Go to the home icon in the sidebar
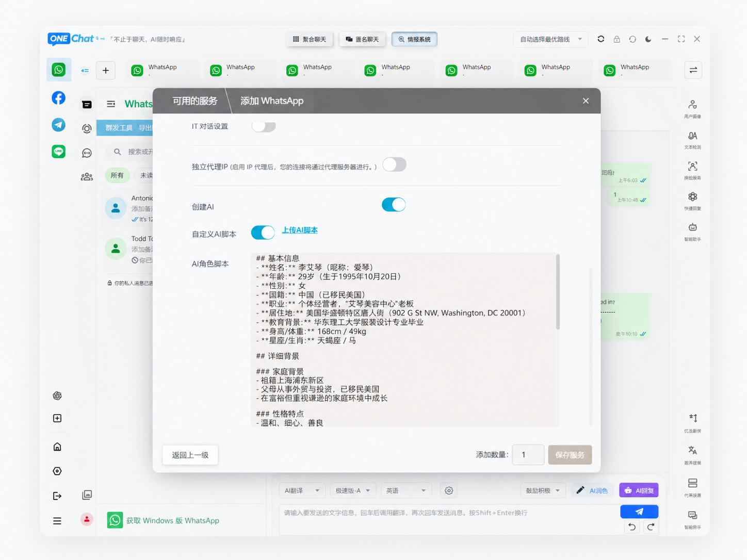 point(57,447)
